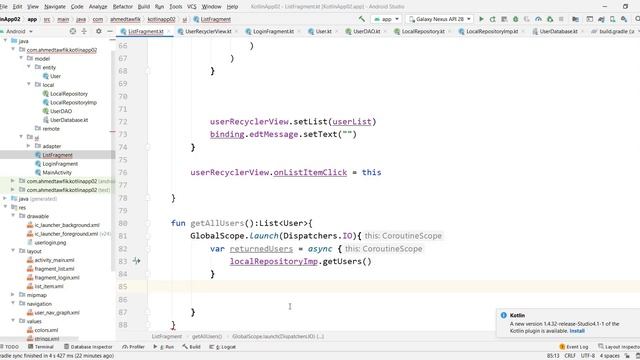The height and width of the screenshot is (360, 640).
Task: Open the Terminal tool window
Action: (x=41, y=347)
